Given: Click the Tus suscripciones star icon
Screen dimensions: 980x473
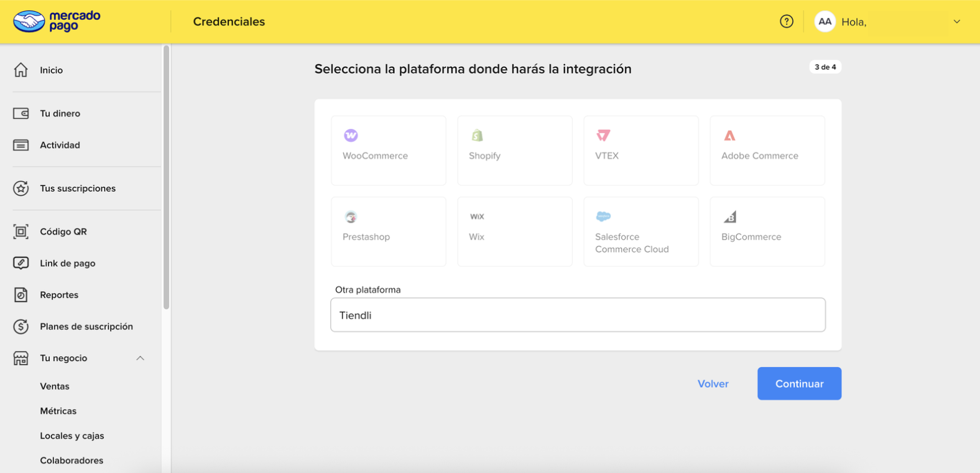Looking at the screenshot, I should coord(21,188).
